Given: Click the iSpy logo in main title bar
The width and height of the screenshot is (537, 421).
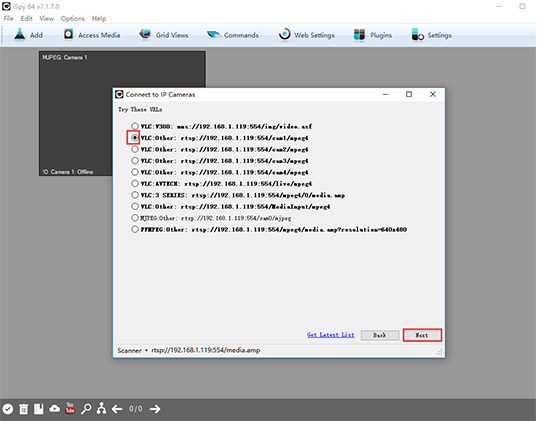Looking at the screenshot, I should (6, 6).
